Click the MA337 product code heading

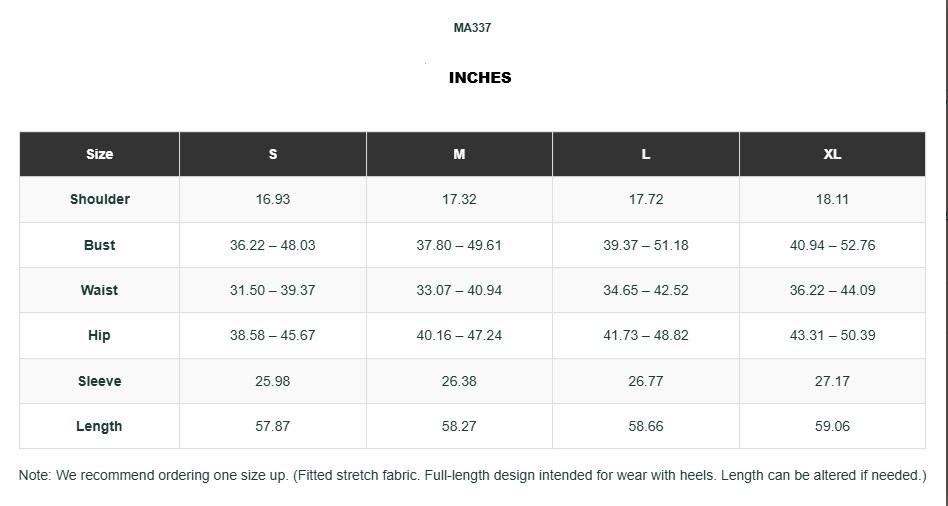[x=472, y=28]
